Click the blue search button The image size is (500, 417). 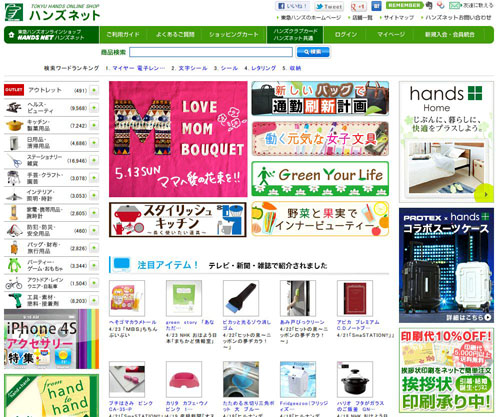point(313,52)
